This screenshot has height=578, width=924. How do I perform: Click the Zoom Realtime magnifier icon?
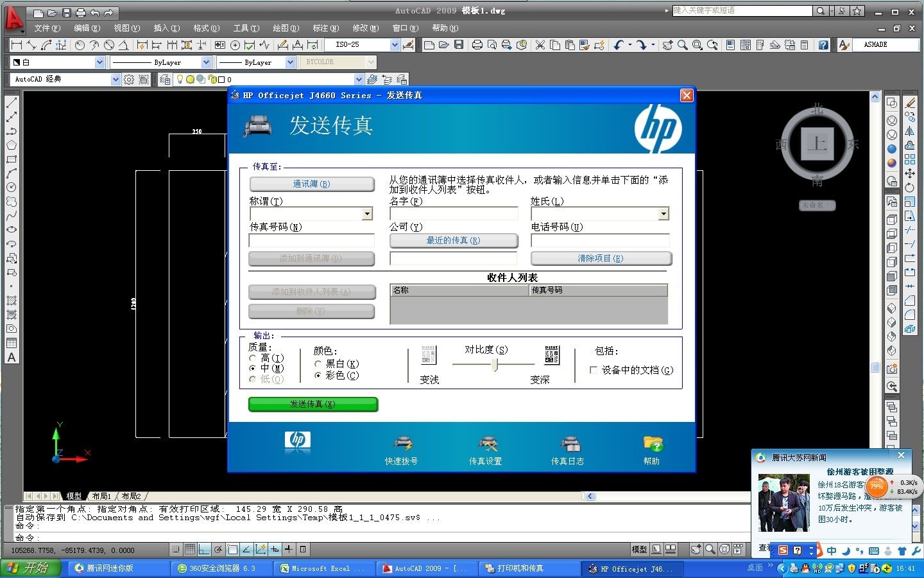683,45
